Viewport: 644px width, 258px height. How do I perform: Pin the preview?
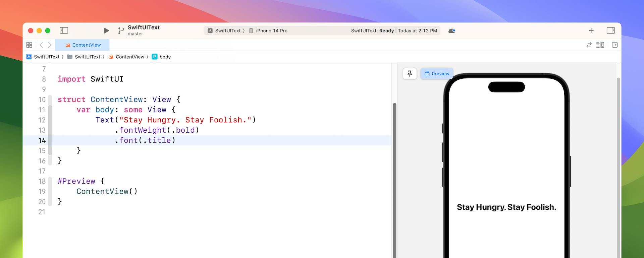tap(410, 74)
